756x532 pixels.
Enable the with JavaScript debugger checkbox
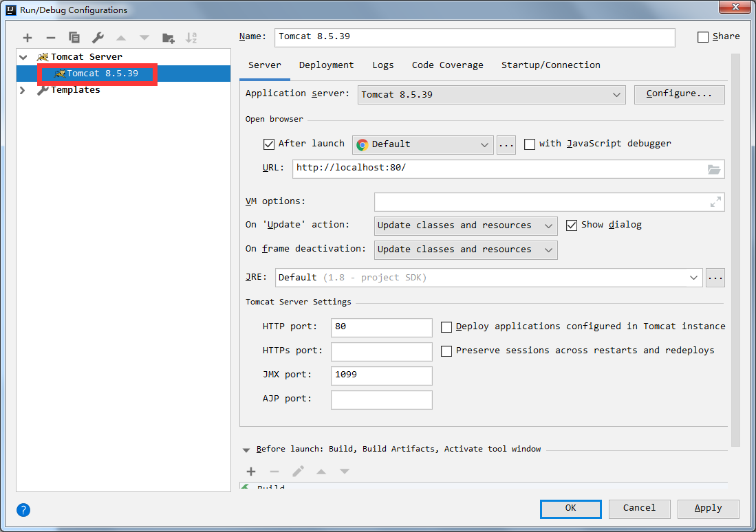click(530, 144)
